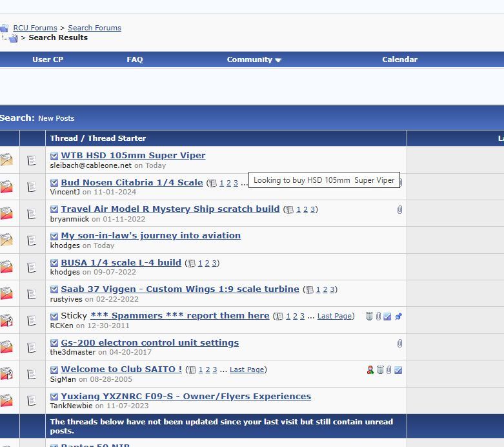Screen dimensions: 504x447
Task: Open the Search Forums breadcrumb link
Action: [94, 28]
